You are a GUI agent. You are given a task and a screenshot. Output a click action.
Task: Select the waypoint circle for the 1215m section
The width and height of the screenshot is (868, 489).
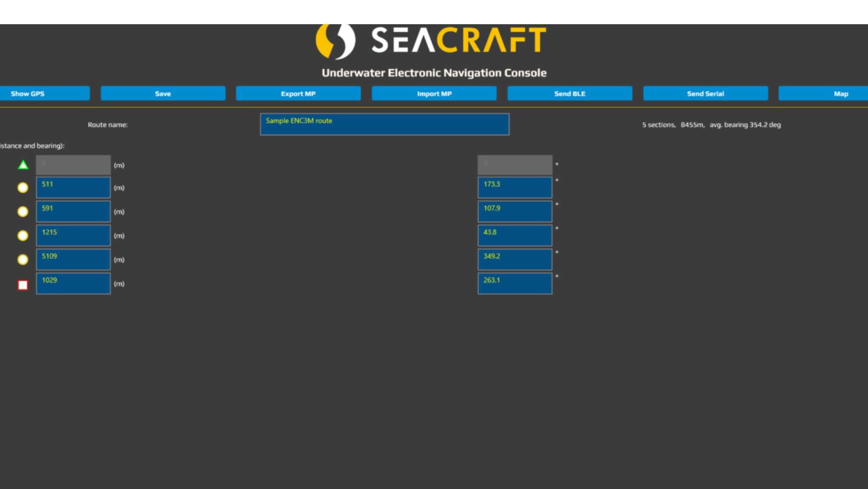pos(22,235)
